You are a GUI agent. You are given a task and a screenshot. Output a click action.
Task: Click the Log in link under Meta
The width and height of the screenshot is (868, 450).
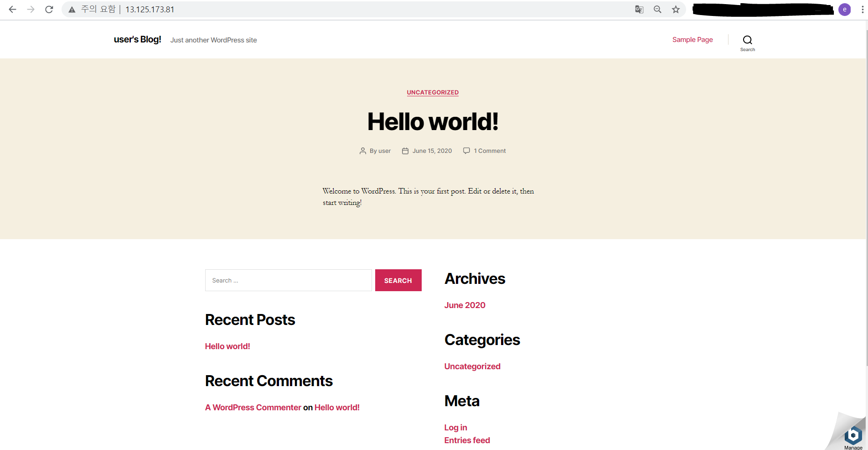[x=455, y=428]
